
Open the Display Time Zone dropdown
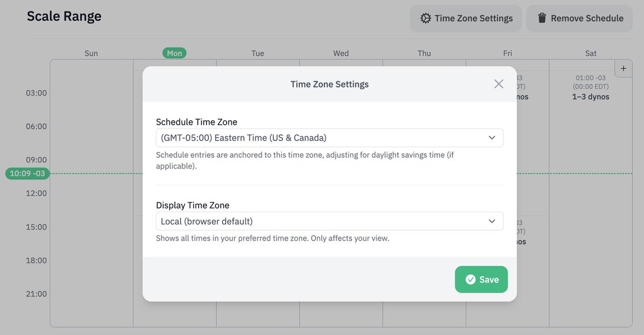[x=329, y=222]
